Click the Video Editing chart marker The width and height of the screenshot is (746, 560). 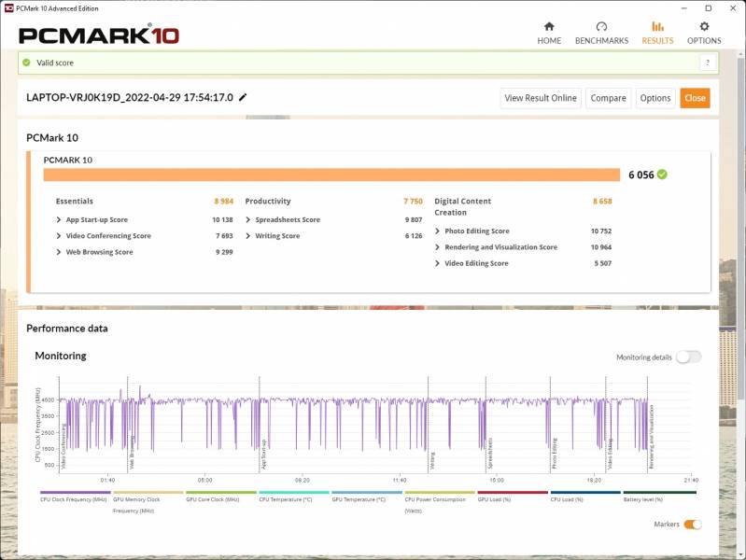pyautogui.click(x=611, y=454)
